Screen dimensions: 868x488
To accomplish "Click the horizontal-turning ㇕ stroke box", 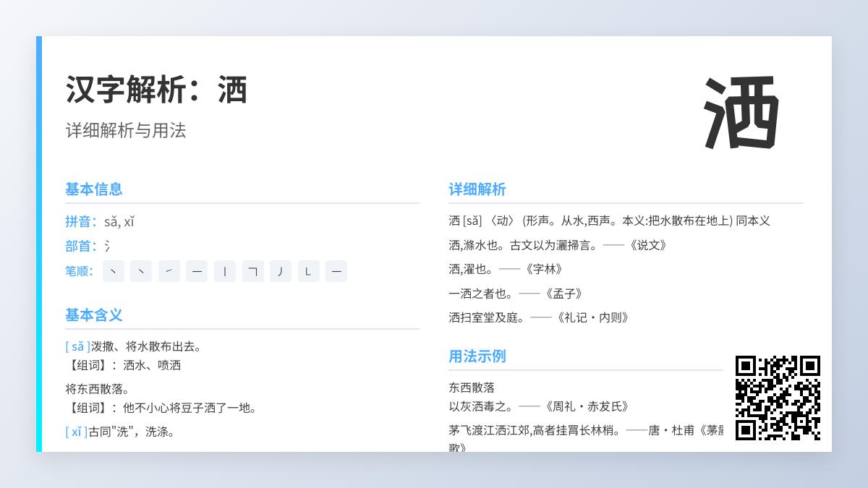I will point(252,271).
